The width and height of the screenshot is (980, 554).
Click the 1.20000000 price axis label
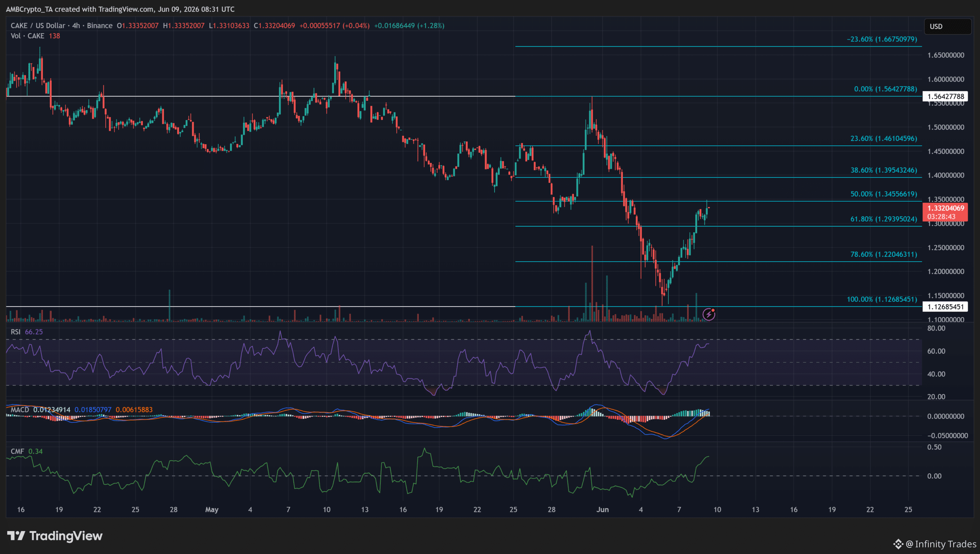tap(946, 272)
